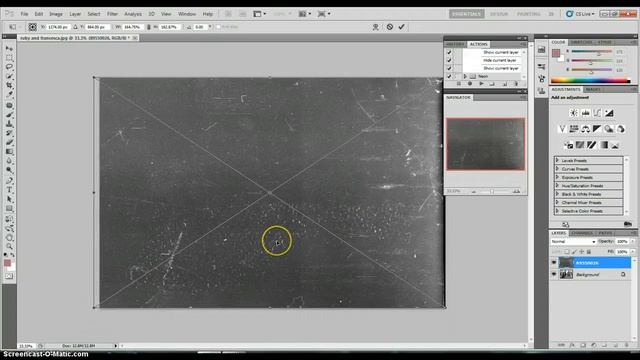The image size is (640, 360).
Task: Add a Photo Filter adjustment
Action: pos(609,129)
